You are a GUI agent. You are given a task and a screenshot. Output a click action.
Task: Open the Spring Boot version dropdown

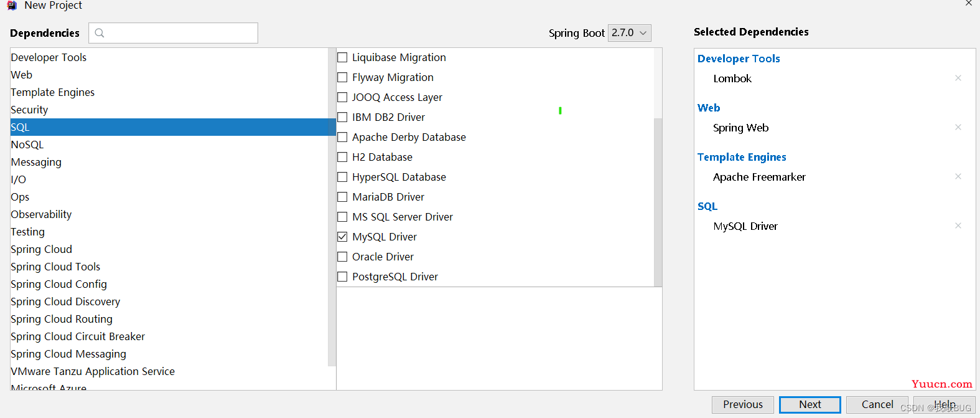tap(630, 33)
